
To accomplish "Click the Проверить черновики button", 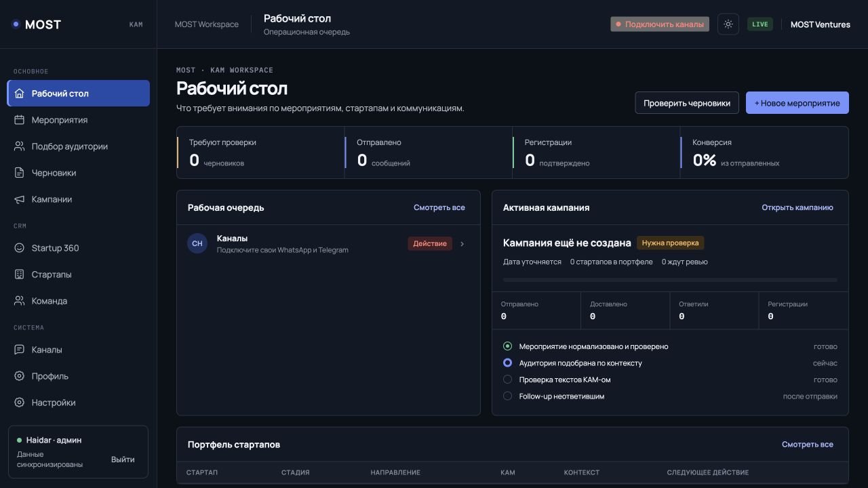I will point(687,103).
